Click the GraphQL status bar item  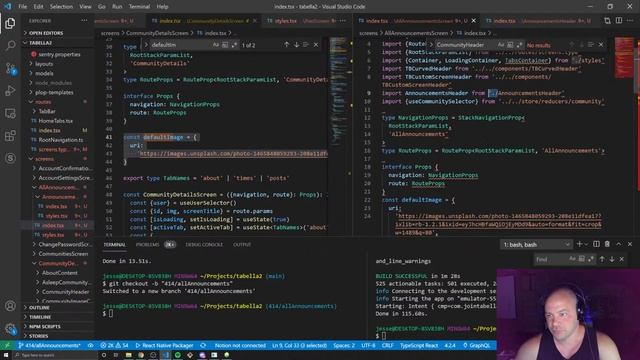tap(476, 345)
